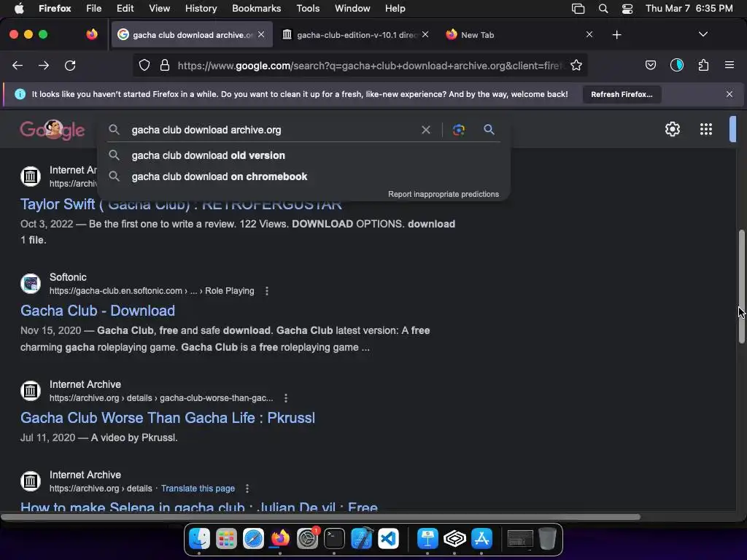Open macOS Control Center
747x560 pixels.
(x=627, y=9)
